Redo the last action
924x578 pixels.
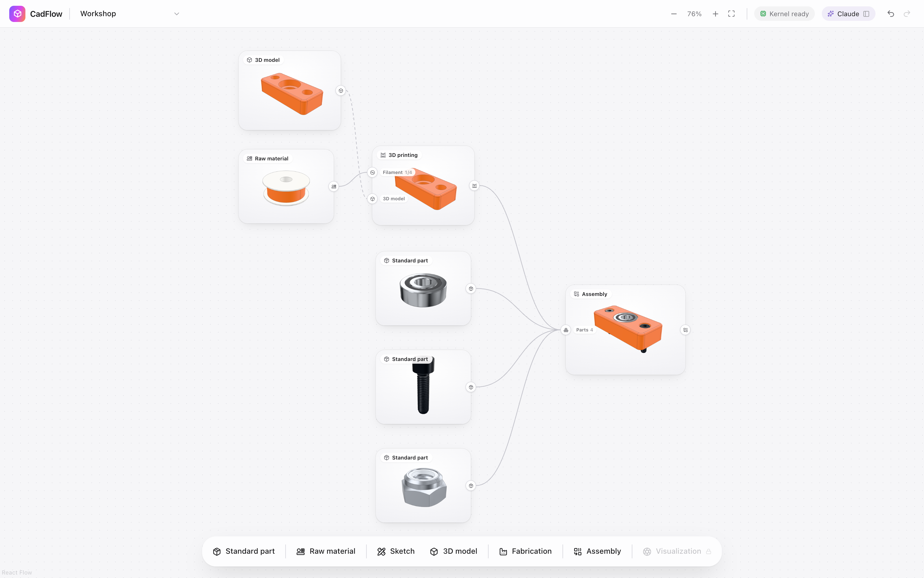pos(907,14)
